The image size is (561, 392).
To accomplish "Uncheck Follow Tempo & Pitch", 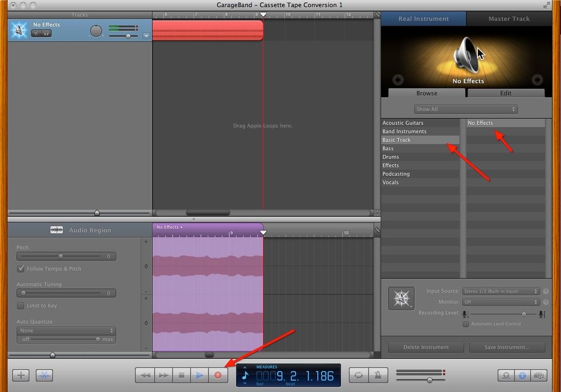I will pos(21,268).
